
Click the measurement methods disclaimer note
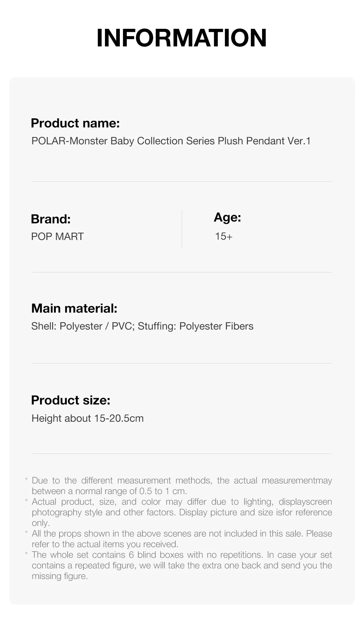point(182,485)
